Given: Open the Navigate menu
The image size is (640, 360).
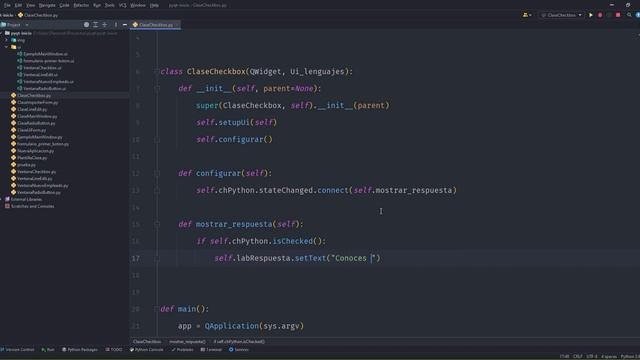Looking at the screenshot, I should click(47, 5).
